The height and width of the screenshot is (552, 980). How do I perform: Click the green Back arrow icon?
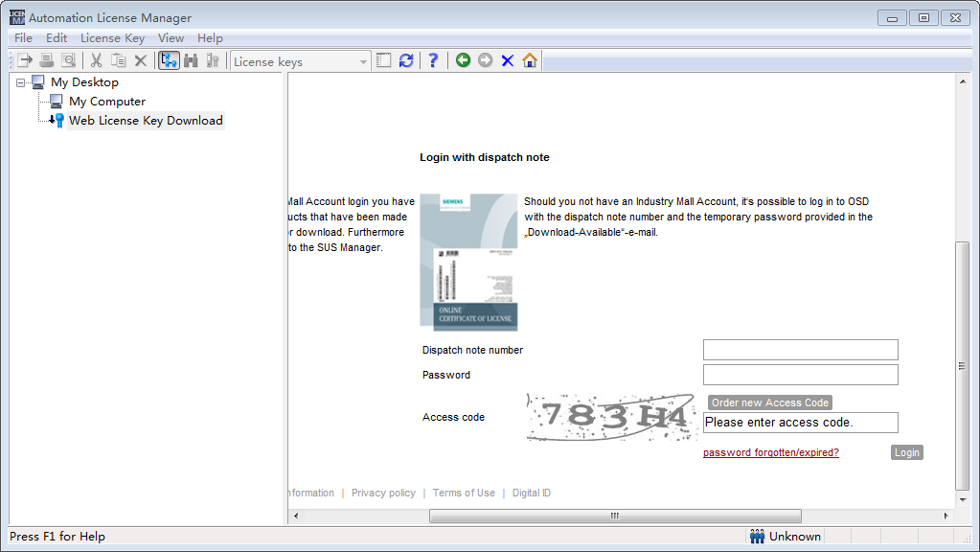pyautogui.click(x=463, y=60)
